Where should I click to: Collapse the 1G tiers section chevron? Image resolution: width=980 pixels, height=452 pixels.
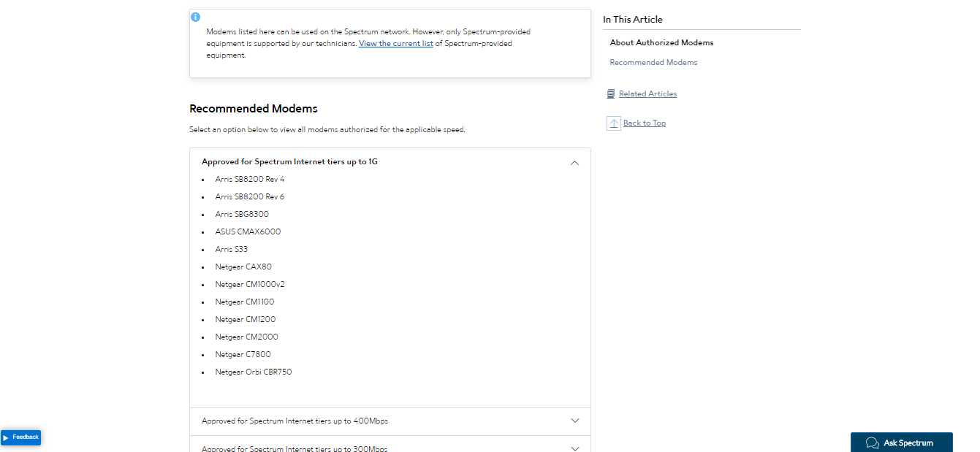click(574, 163)
